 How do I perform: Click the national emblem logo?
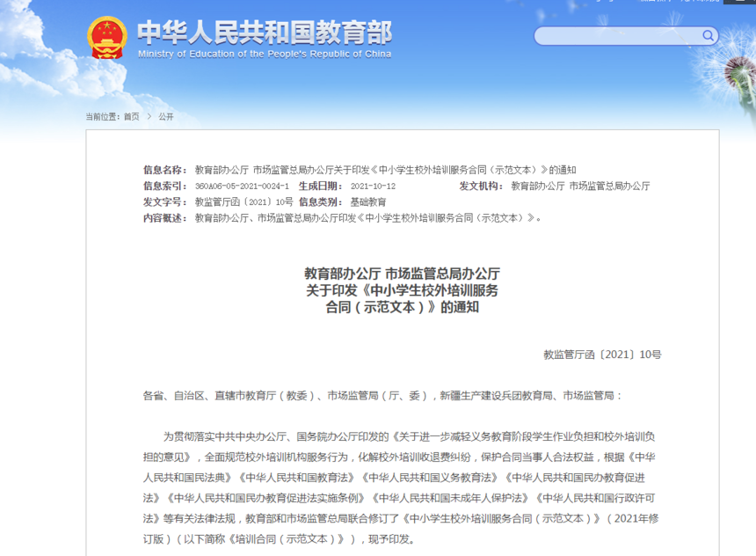(x=107, y=38)
